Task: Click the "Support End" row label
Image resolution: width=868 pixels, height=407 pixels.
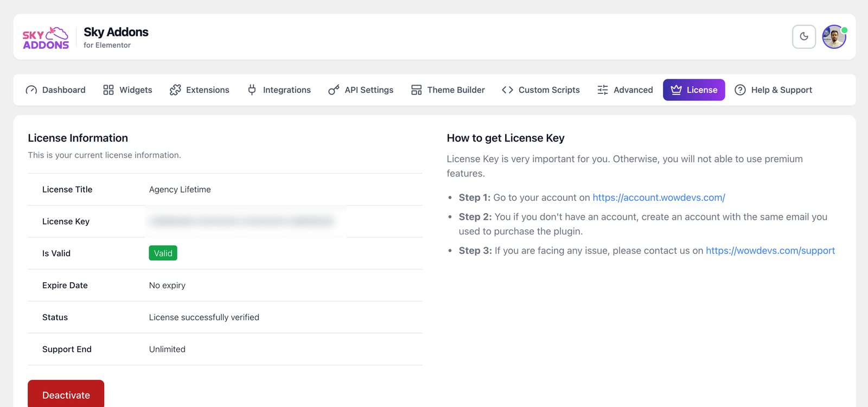Action: pos(67,349)
